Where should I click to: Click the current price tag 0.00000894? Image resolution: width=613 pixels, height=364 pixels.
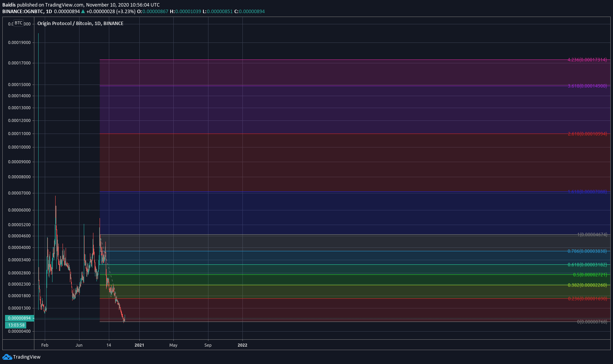click(x=19, y=318)
